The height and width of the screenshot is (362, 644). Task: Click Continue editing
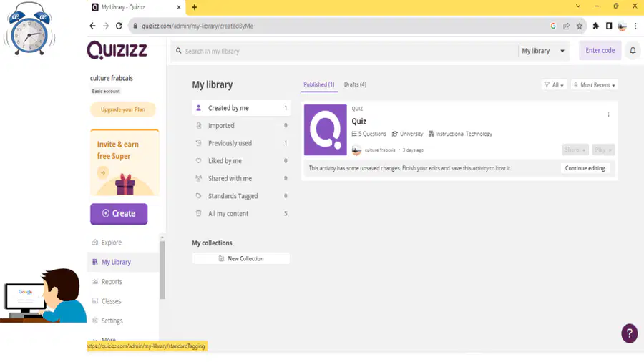585,168
